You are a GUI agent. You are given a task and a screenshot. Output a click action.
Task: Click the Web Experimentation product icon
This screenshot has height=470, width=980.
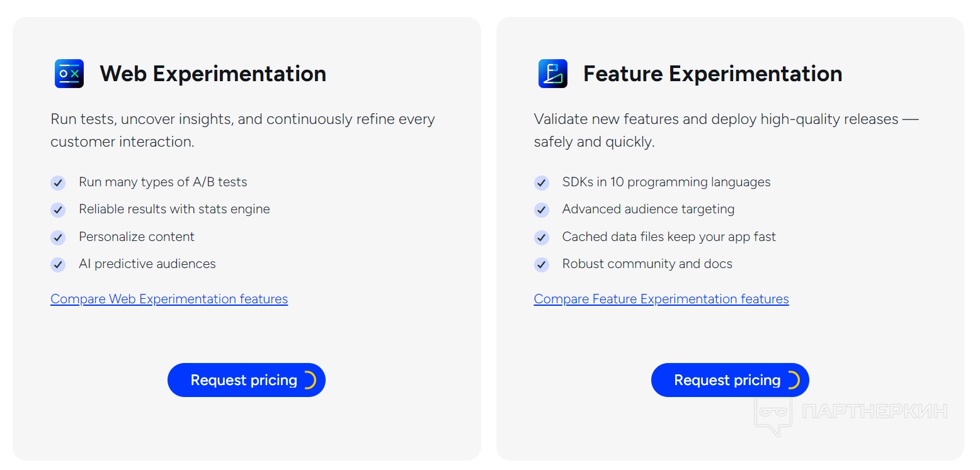pyautogui.click(x=69, y=74)
